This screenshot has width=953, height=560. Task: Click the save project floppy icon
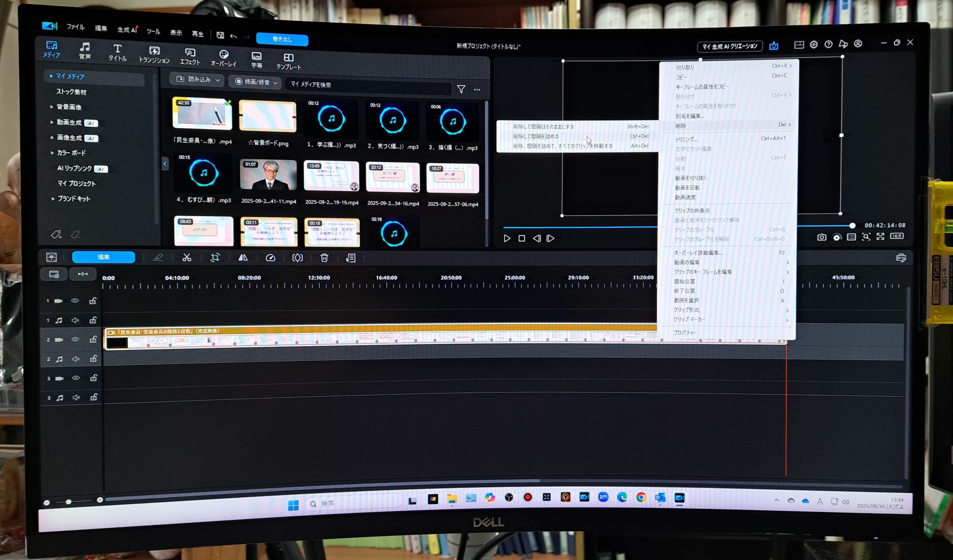220,35
